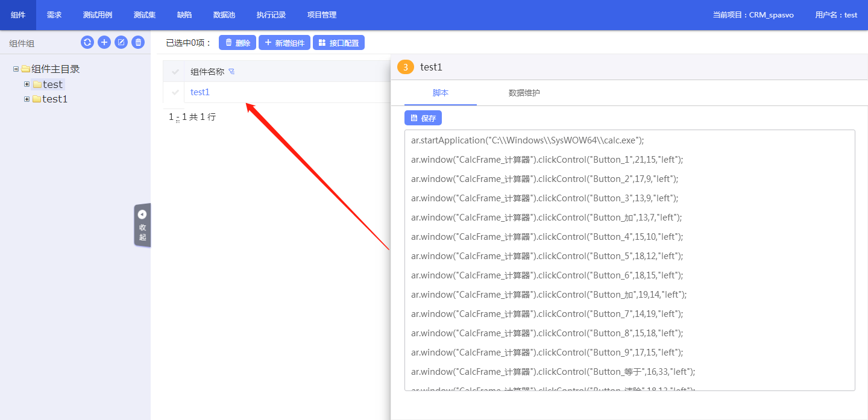Click the orange number 3 badge
Image resolution: width=868 pixels, height=420 pixels.
pos(406,67)
